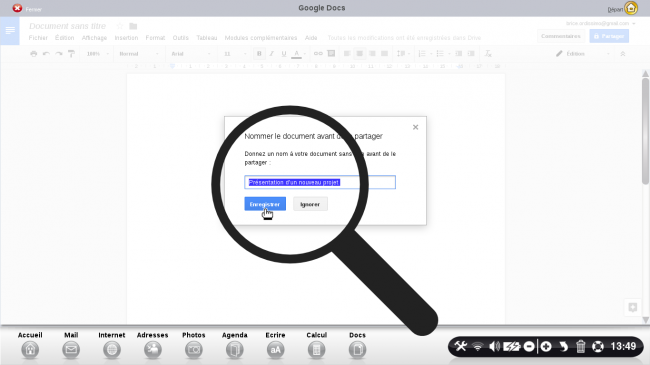650x365 pixels.
Task: Open the Affichage menu
Action: click(x=95, y=38)
